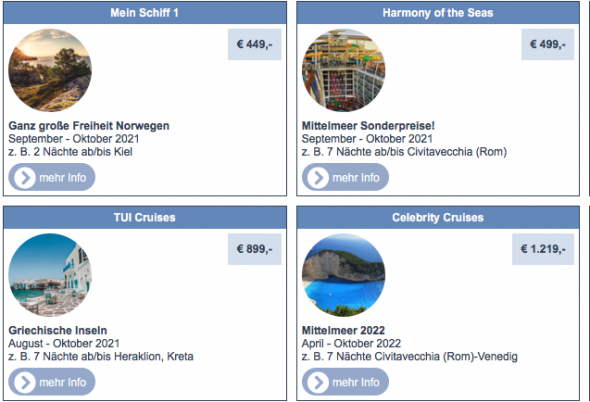Click the Greek white houses thumbnail
Viewport: 590px width, 402px height.
pyautogui.click(x=50, y=275)
